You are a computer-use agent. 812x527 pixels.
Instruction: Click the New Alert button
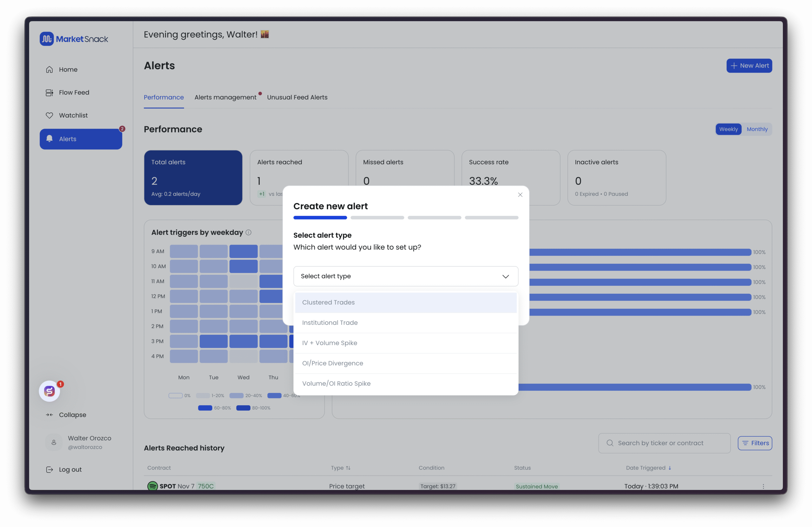pos(749,66)
